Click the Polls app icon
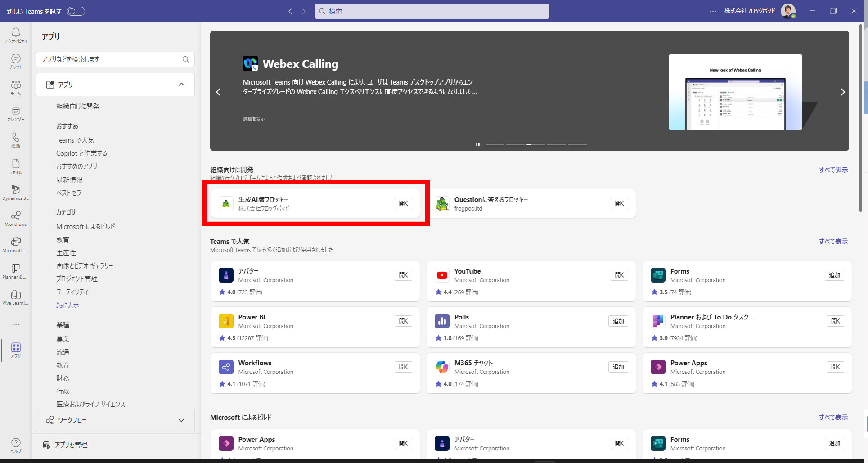Screen dimensions: 868x463 (442, 321)
